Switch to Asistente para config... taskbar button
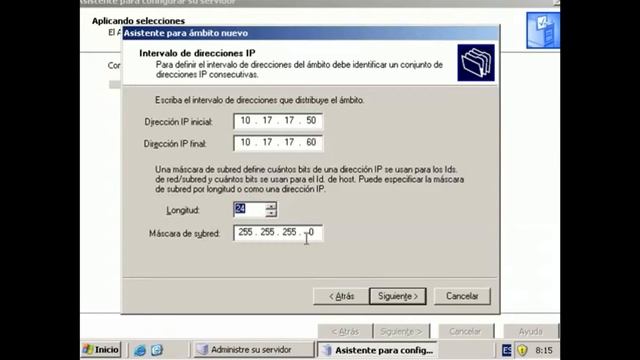 (377, 350)
